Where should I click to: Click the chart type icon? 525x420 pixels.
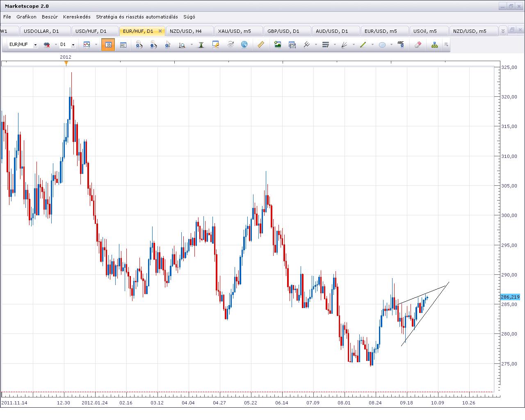(x=87, y=45)
